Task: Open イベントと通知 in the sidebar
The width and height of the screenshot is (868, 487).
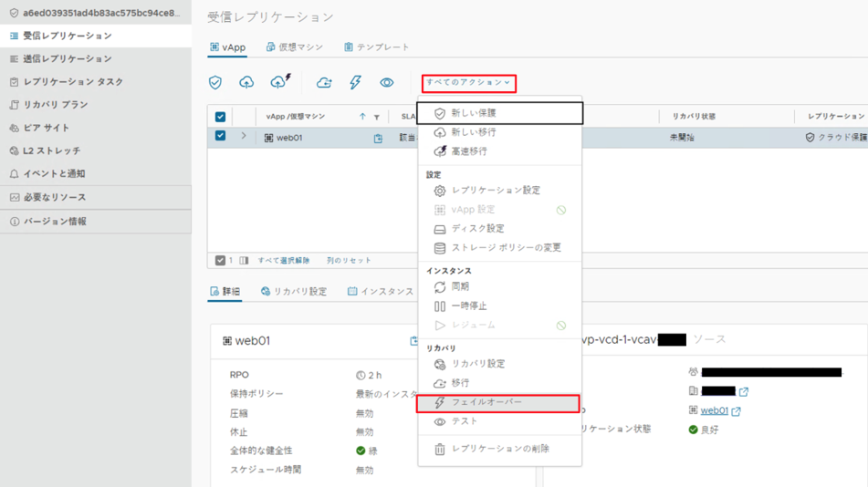Action: point(96,174)
